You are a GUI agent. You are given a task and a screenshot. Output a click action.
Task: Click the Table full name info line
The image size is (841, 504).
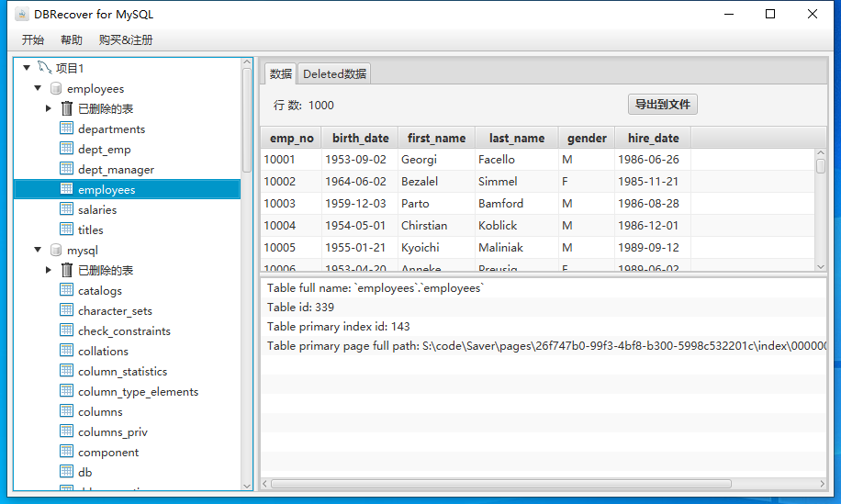click(544, 288)
